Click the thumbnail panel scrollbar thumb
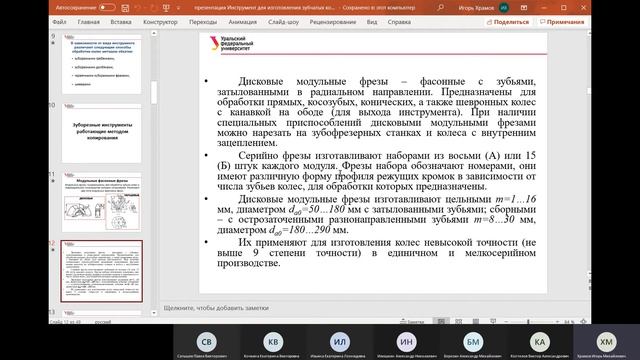This screenshot has width=640, height=360. pyautogui.click(x=154, y=93)
